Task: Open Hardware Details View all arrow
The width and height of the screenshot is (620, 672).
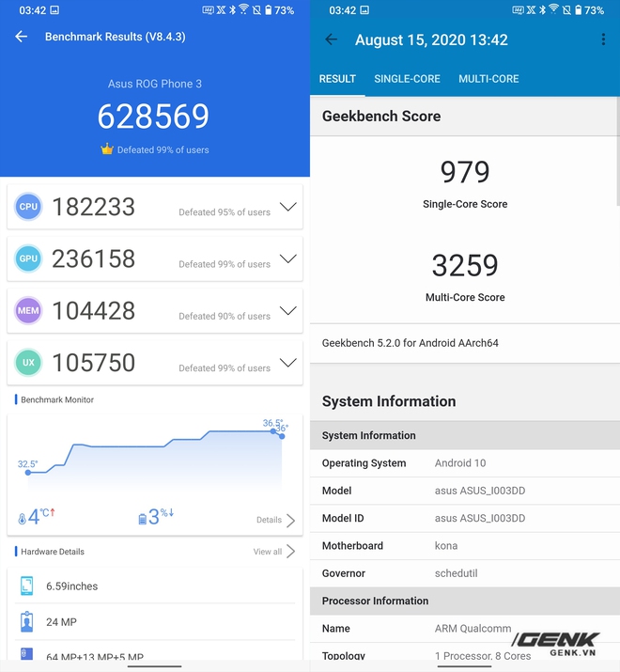Action: click(291, 551)
